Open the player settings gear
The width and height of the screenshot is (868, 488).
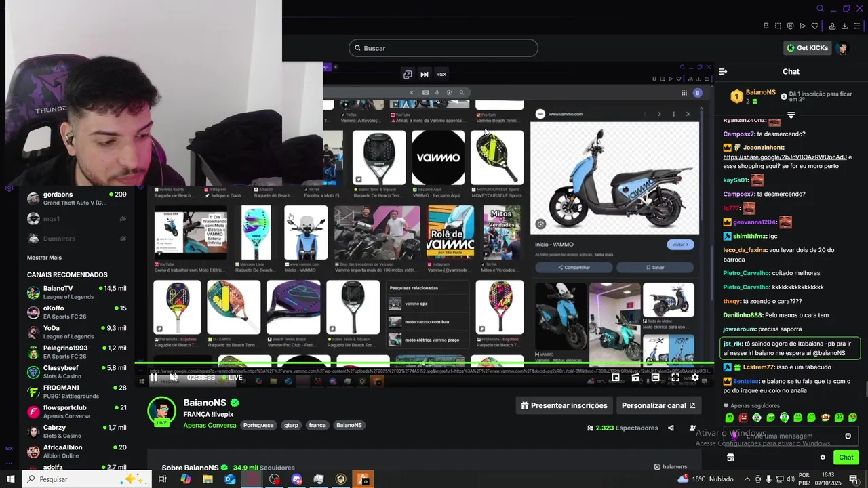click(696, 378)
